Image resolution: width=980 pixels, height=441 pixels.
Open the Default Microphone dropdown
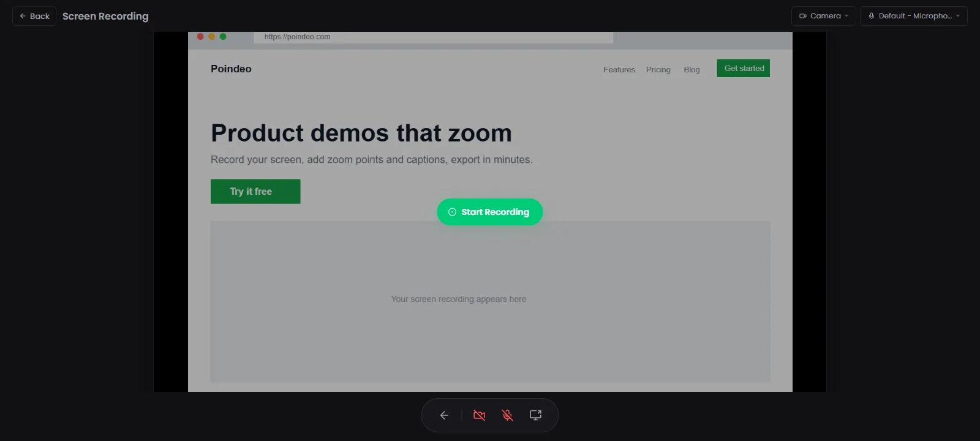(x=914, y=16)
